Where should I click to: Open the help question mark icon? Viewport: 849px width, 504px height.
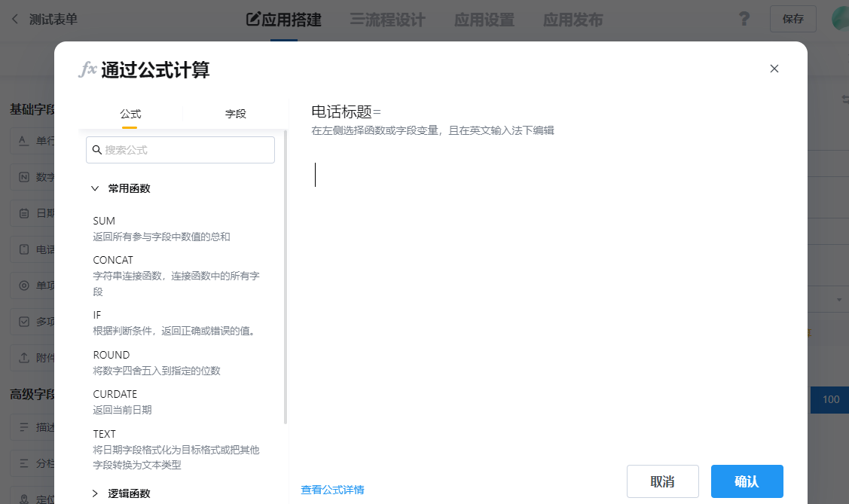tap(744, 18)
